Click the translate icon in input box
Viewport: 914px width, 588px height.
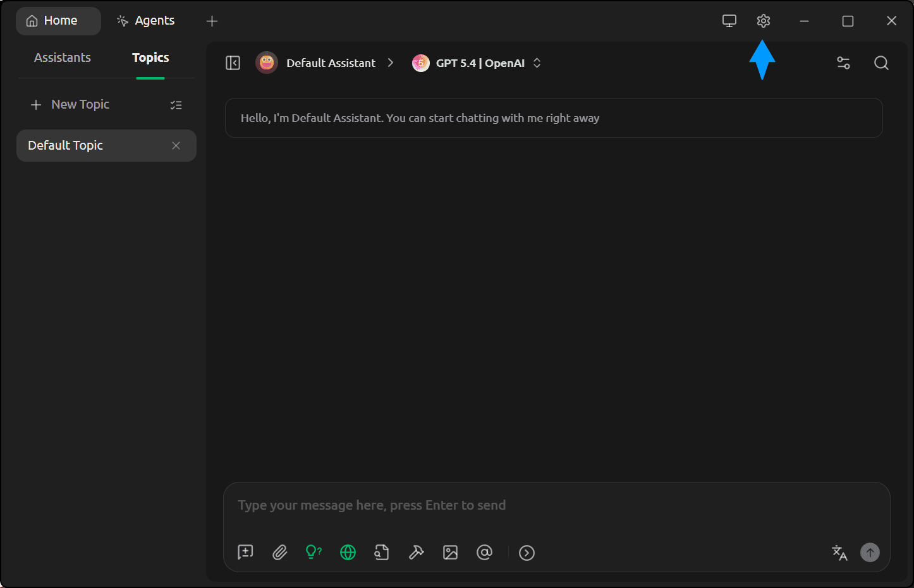[839, 553]
